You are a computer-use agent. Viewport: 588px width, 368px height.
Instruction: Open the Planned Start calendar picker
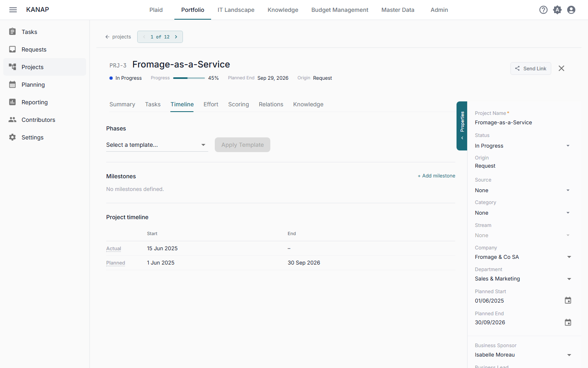click(568, 301)
